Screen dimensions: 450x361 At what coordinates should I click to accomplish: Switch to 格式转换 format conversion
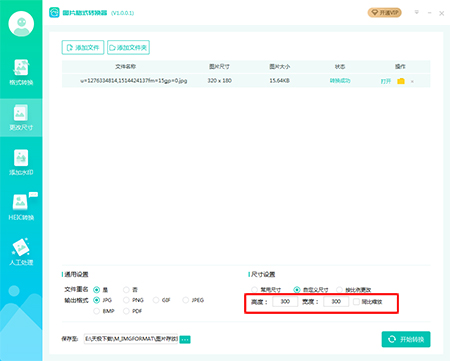coord(21,73)
